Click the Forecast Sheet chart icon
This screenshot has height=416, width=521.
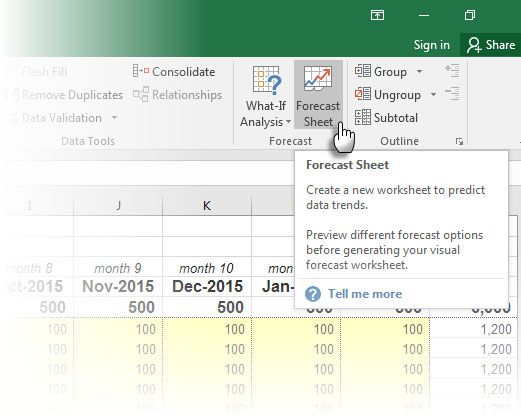[x=318, y=78]
